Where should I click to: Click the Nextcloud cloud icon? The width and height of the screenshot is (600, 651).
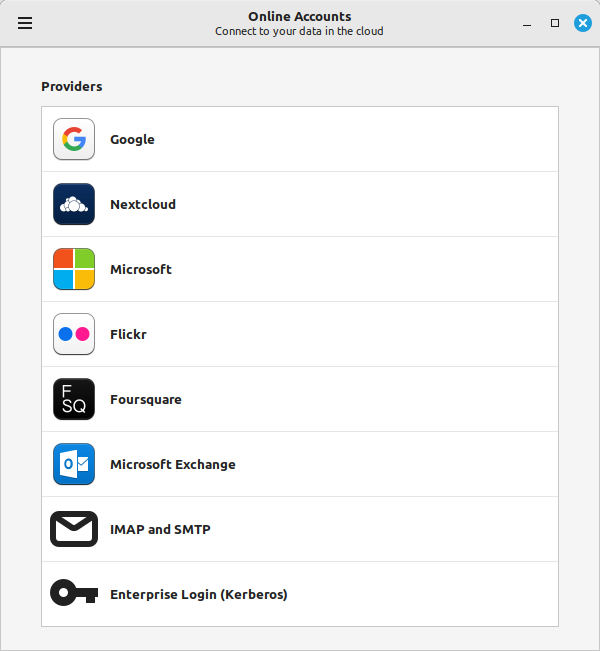tap(74, 204)
